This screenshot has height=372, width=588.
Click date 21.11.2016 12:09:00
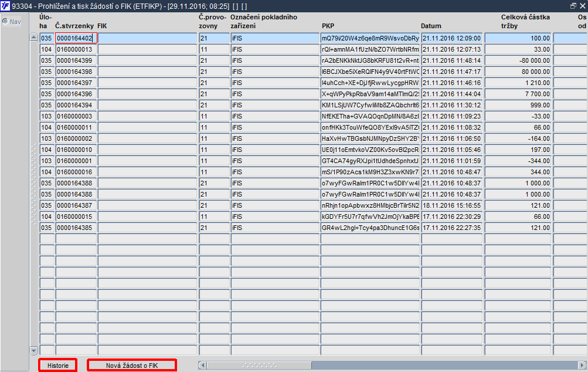pyautogui.click(x=452, y=38)
